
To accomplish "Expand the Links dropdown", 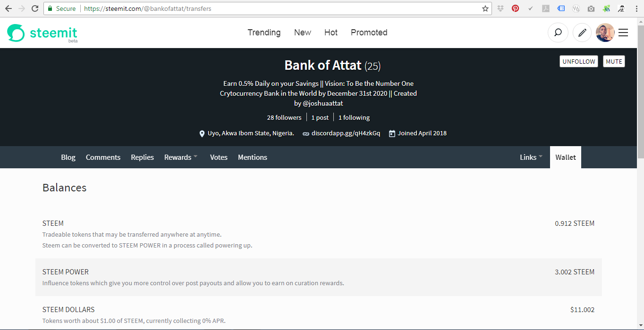I will [x=531, y=157].
